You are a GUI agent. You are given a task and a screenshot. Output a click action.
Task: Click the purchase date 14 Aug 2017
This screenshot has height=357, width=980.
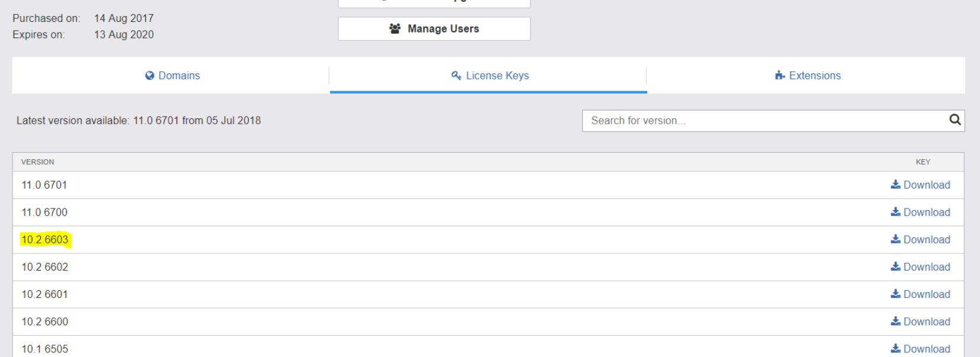[x=124, y=18]
